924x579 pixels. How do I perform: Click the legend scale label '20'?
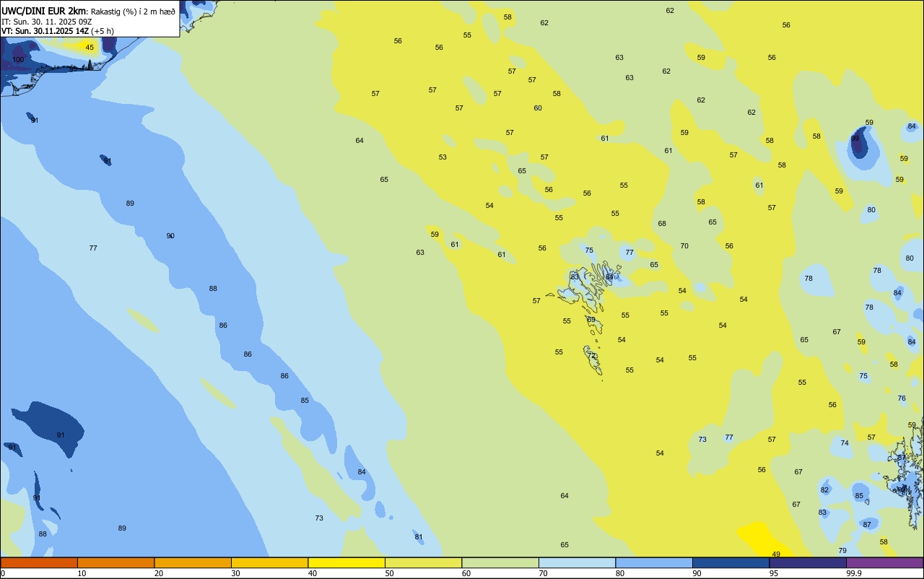[x=159, y=573]
